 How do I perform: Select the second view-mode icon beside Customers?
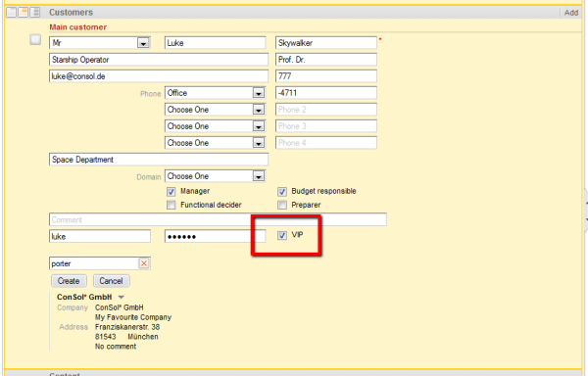(x=24, y=13)
